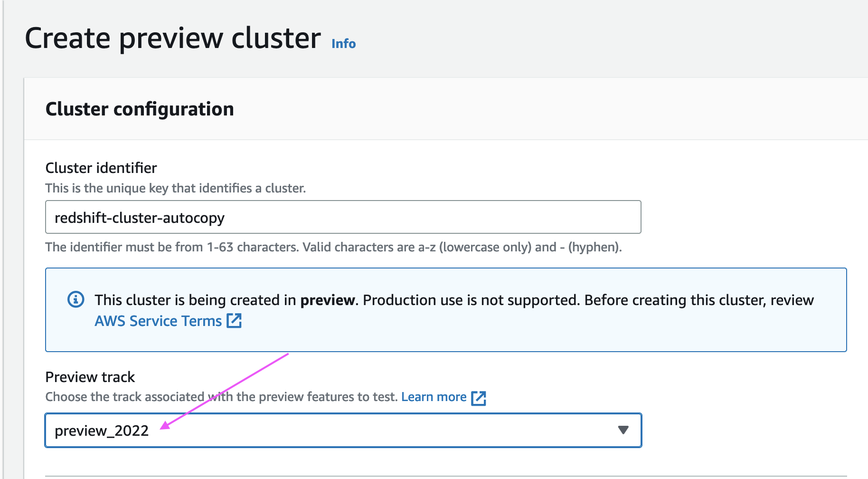This screenshot has height=479, width=868.
Task: Click the Info link beside page title
Action: point(343,44)
